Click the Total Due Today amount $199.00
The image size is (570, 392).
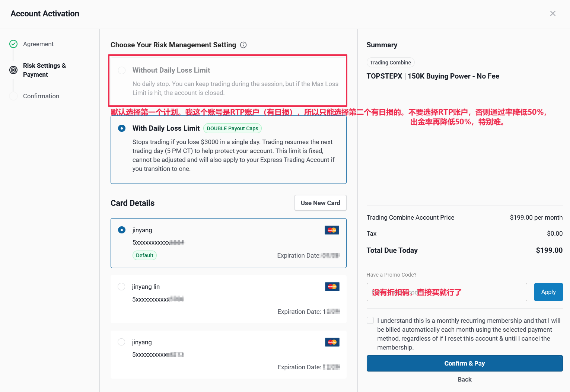[549, 251]
